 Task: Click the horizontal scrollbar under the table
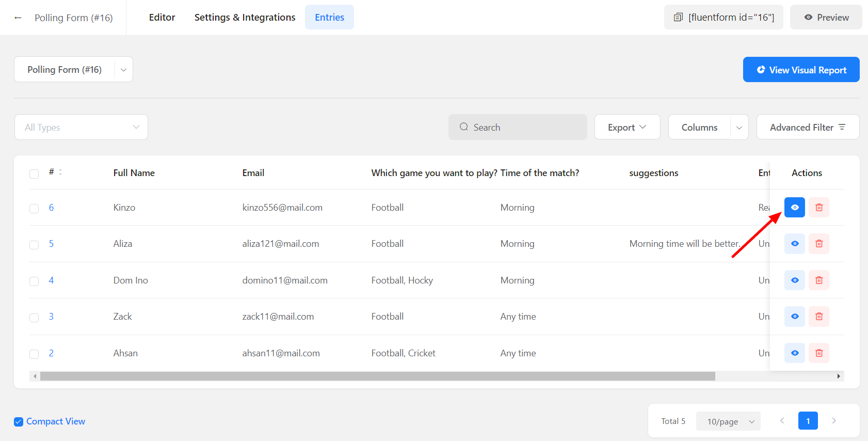(x=377, y=376)
